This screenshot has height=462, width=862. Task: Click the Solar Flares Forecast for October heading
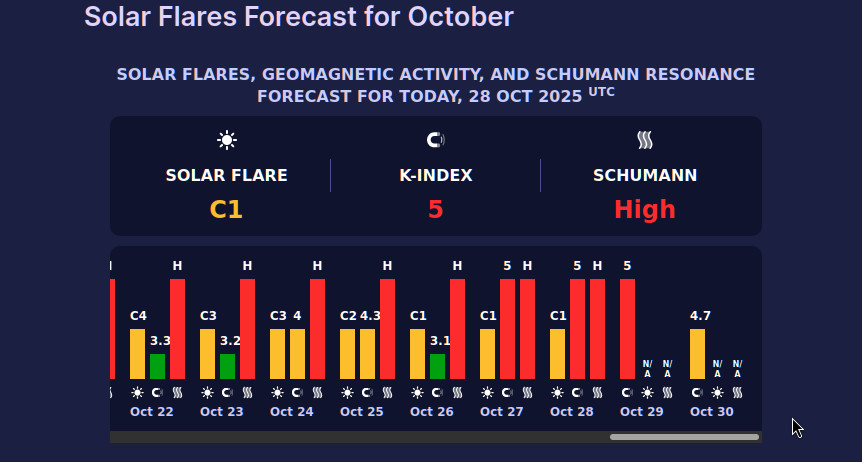298,17
